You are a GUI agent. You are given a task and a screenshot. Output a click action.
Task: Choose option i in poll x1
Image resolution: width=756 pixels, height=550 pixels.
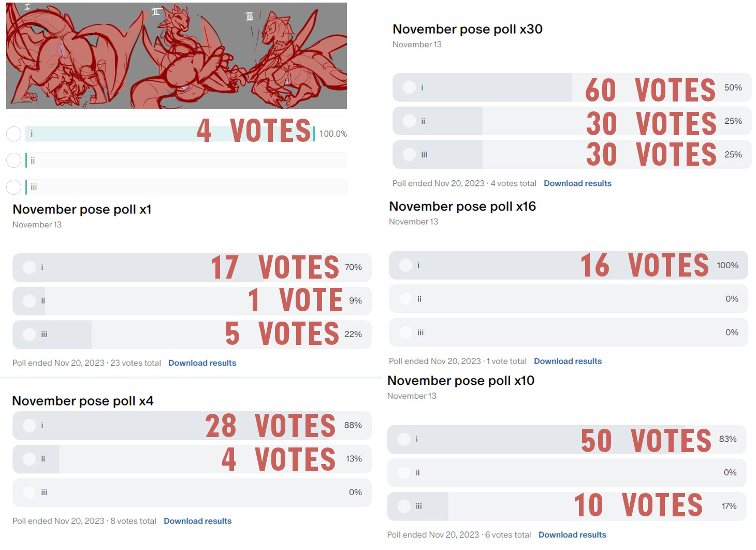point(192,267)
